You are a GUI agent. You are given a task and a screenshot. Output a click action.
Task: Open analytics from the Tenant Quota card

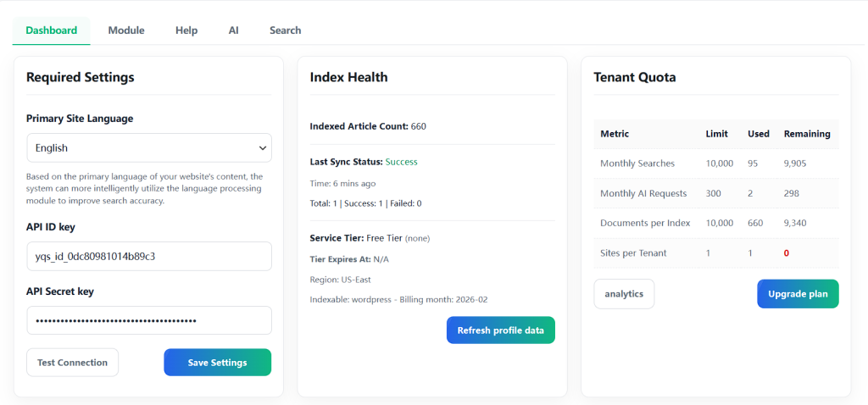(624, 294)
